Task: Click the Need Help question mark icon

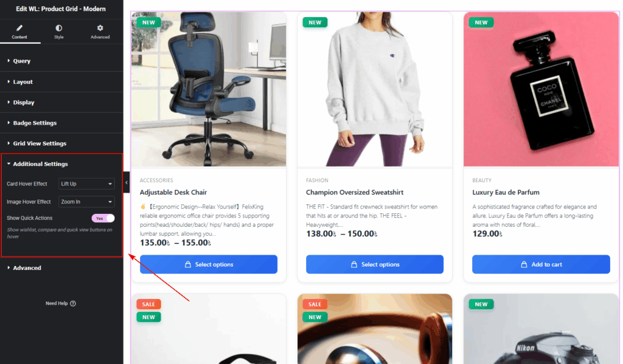Action: tap(73, 304)
